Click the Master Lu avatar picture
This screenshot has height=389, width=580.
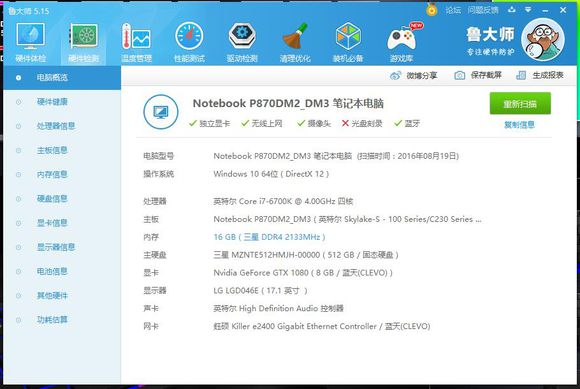coord(543,39)
